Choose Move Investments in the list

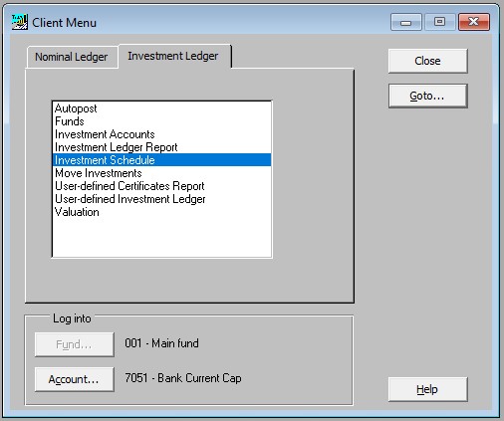coord(161,173)
